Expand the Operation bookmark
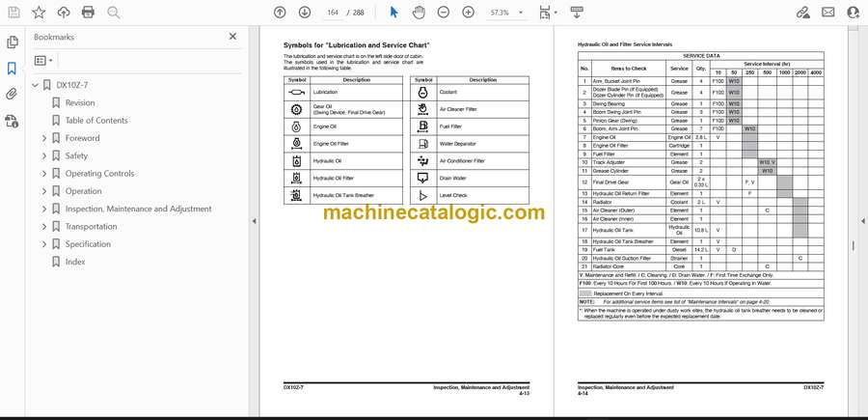This screenshot has width=868, height=420. pyautogui.click(x=44, y=191)
